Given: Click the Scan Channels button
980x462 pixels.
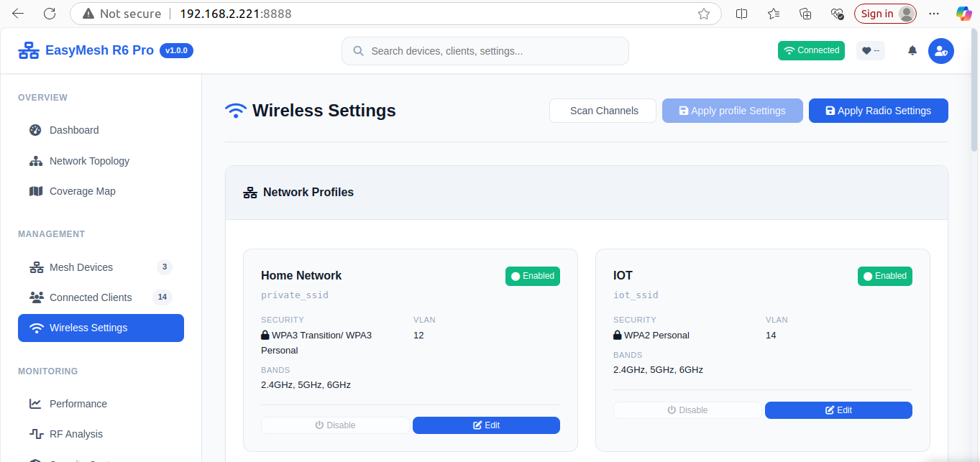Looking at the screenshot, I should coord(603,111).
